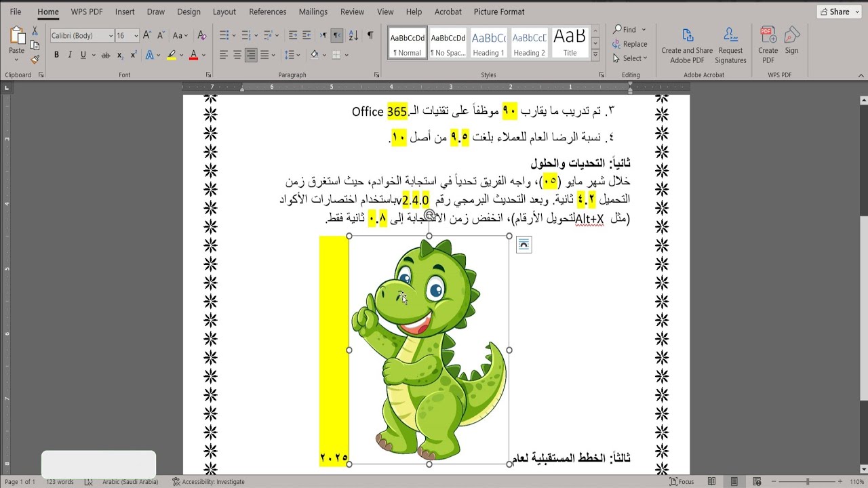Open the References tab
The width and height of the screenshot is (868, 488).
pos(268,12)
